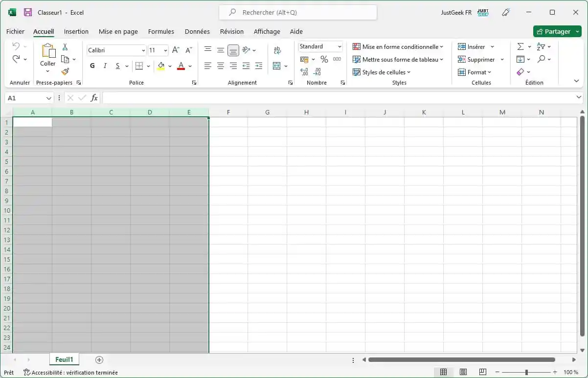This screenshot has height=378, width=588.
Task: Click the Coller paste icon
Action: 48,51
